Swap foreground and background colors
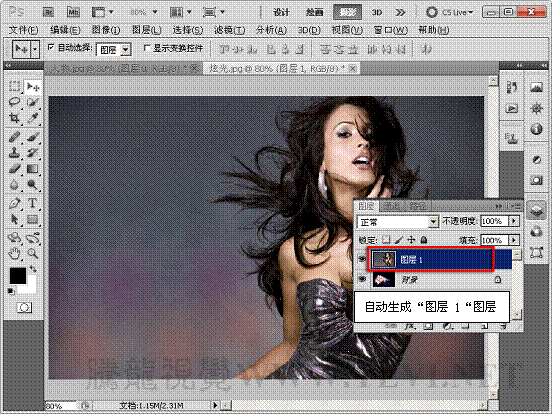This screenshot has height=414, width=552. coord(33,269)
